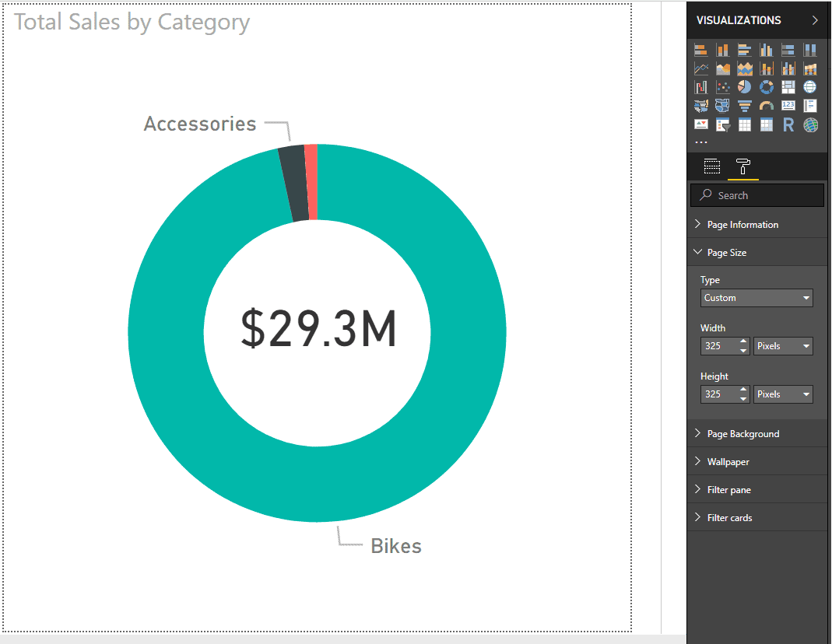Select the Map globe visual
The image size is (832, 644).
pyautogui.click(x=809, y=87)
